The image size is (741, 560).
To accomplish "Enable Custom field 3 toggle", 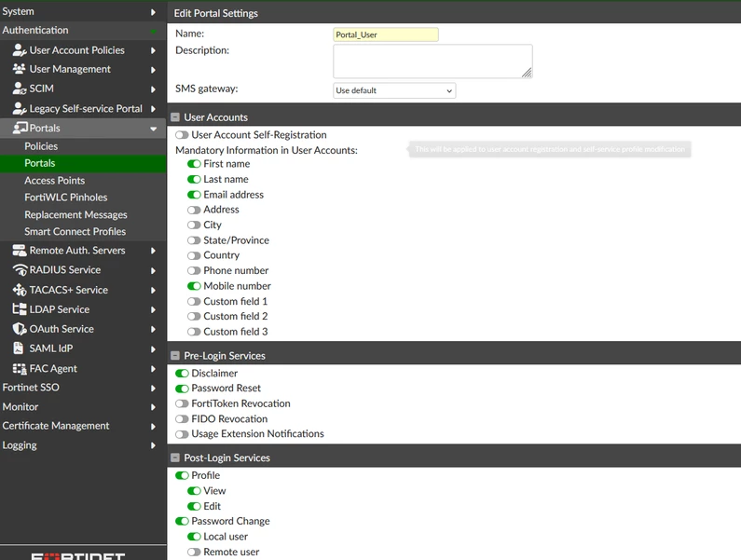I will coord(194,332).
